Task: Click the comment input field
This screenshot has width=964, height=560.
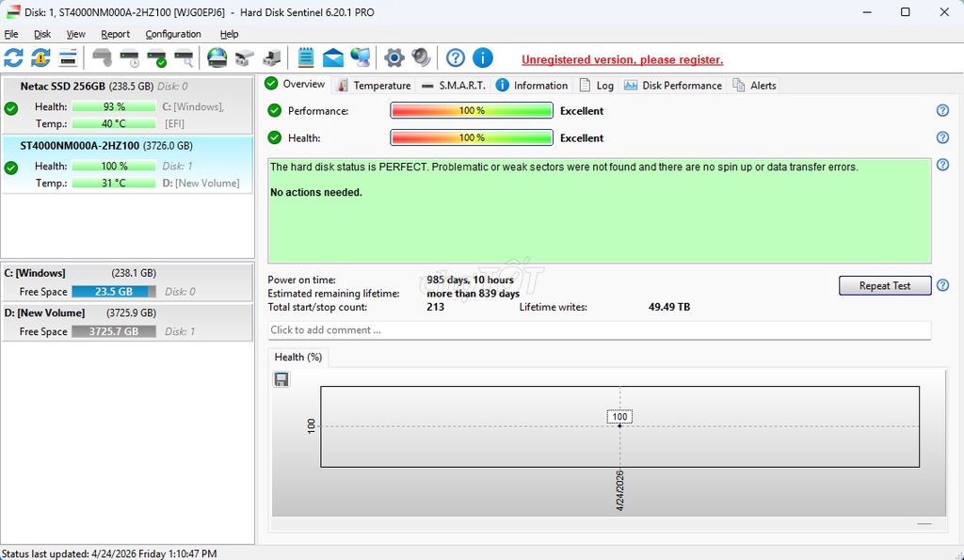Action: [x=600, y=330]
